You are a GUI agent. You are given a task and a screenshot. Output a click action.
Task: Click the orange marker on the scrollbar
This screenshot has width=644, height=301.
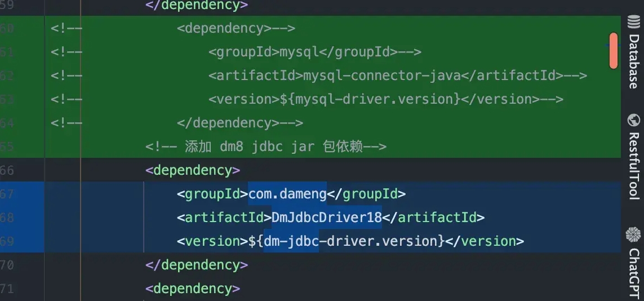[614, 51]
